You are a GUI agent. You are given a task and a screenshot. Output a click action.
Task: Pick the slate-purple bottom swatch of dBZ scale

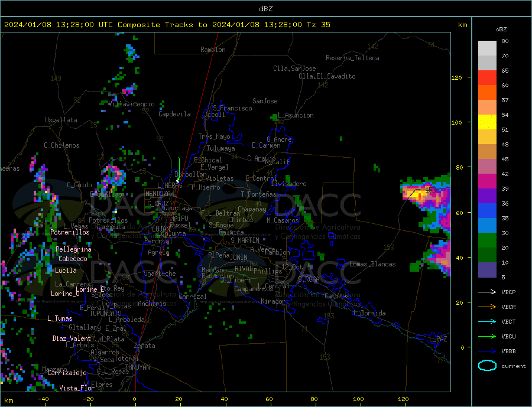click(x=487, y=270)
